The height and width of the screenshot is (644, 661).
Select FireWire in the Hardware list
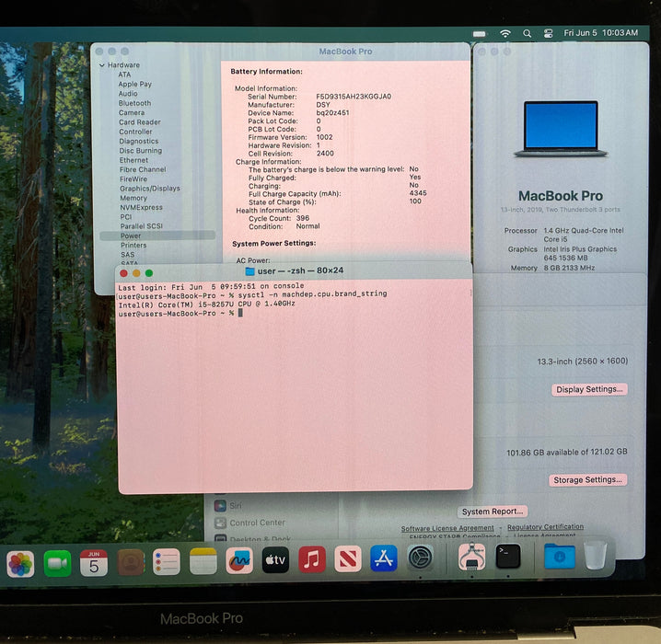(x=133, y=179)
